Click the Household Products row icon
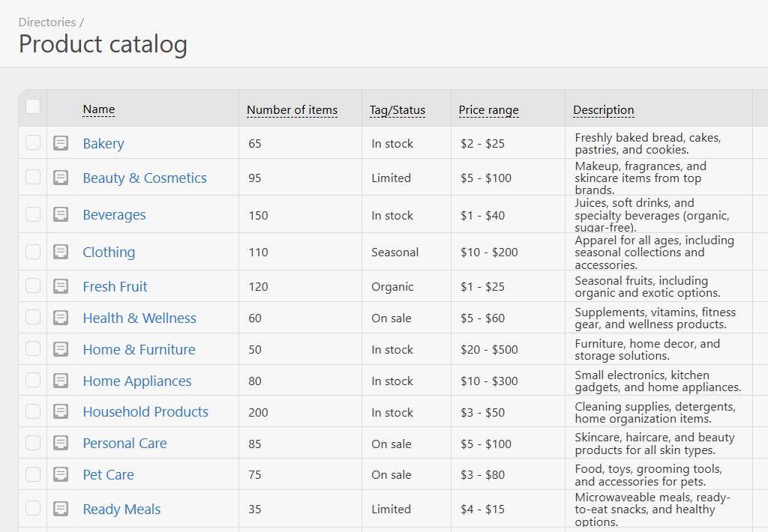 tap(61, 412)
